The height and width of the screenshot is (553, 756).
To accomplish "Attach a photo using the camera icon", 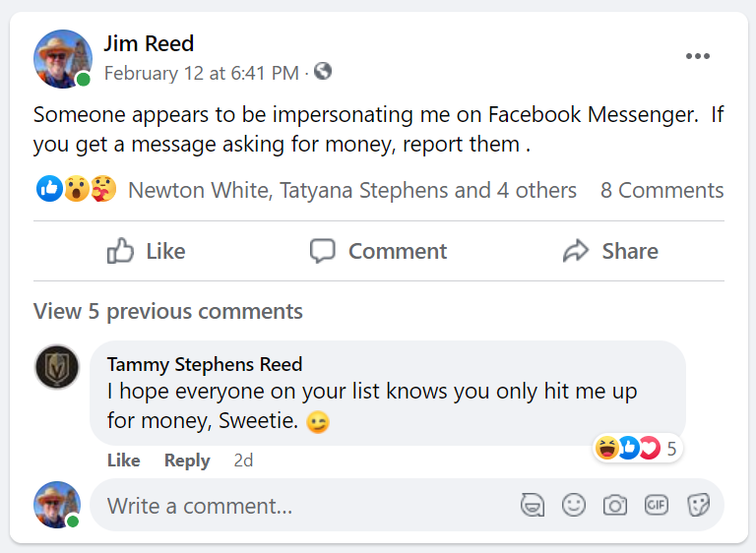I will 615,505.
